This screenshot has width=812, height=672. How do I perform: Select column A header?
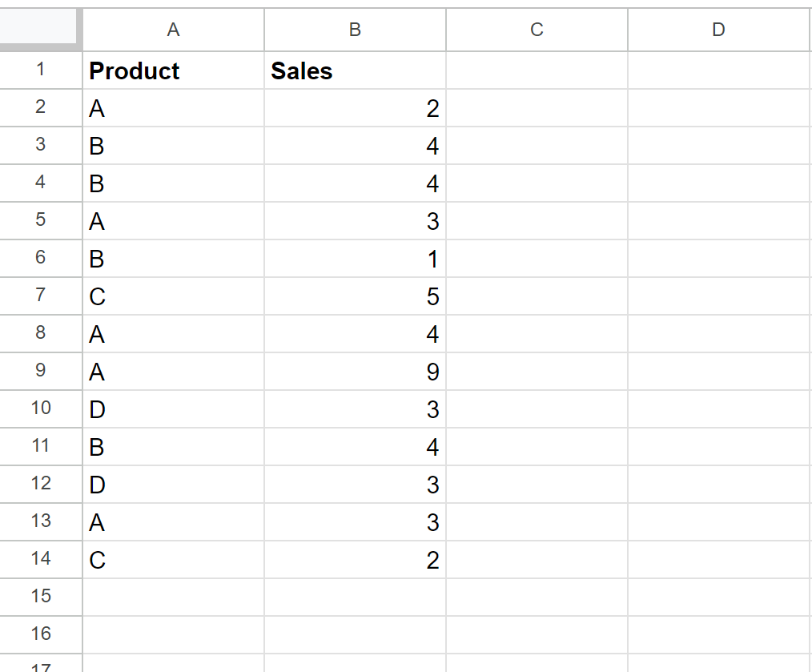tap(174, 30)
